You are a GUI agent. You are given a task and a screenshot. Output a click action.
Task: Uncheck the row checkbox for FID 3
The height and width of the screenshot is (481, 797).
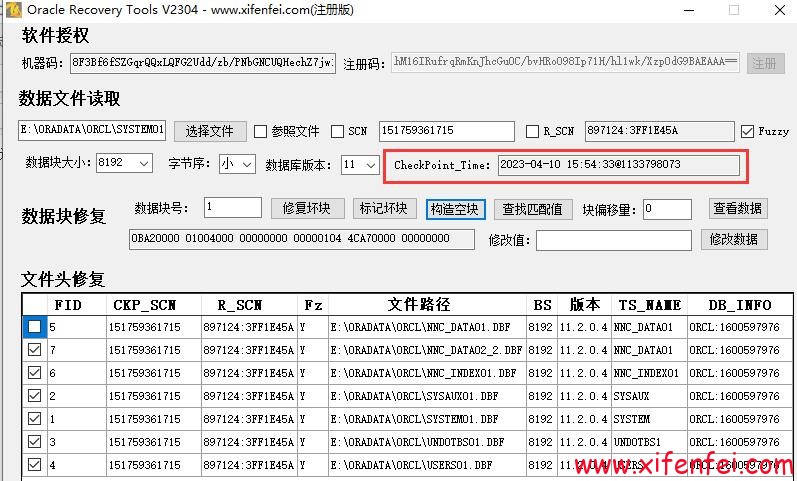pyautogui.click(x=35, y=441)
